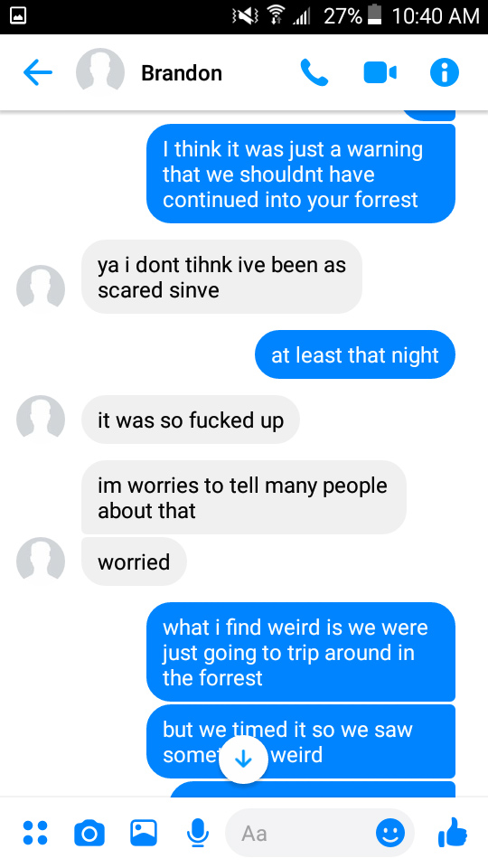This screenshot has height=868, width=488.
Task: Tap the "at least that night" message bubble
Action: [x=354, y=354]
